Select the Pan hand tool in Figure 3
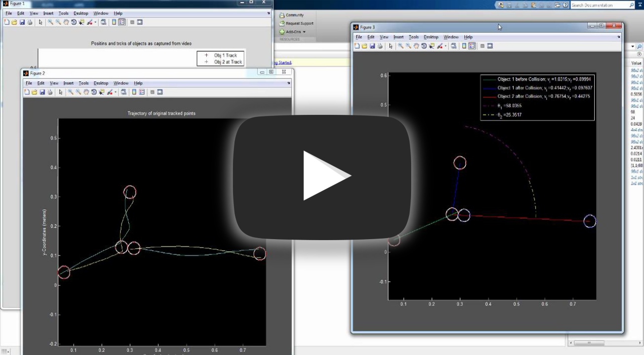Image resolution: width=644 pixels, height=355 pixels. (417, 46)
